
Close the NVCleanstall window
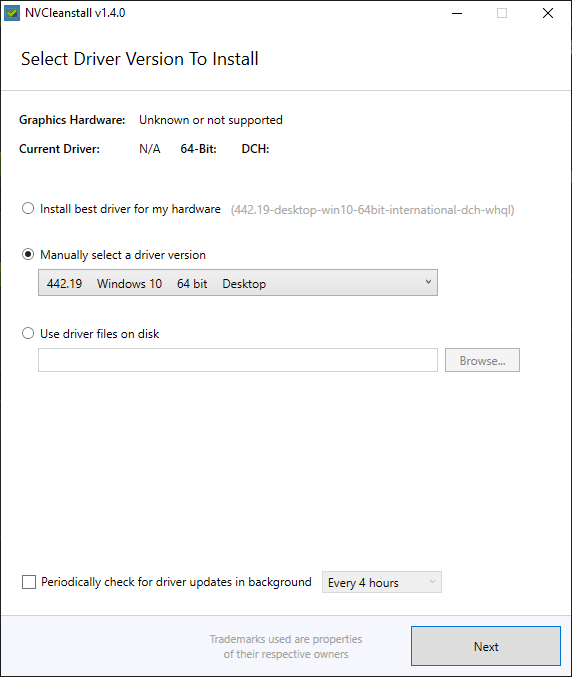548,13
